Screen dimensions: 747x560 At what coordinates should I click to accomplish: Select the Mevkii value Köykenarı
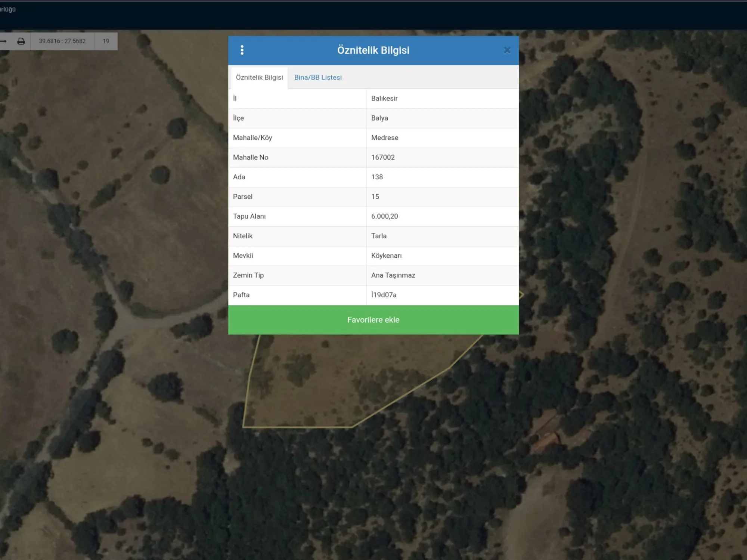pos(386,256)
